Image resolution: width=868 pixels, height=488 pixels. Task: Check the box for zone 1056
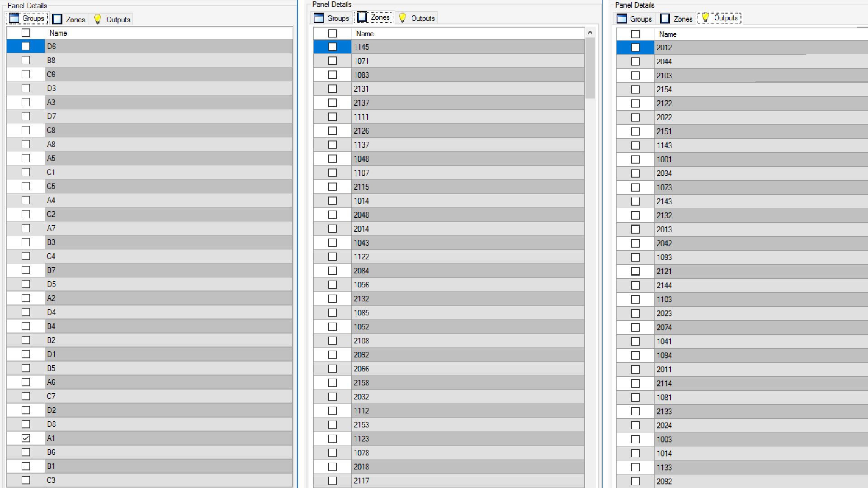coord(332,285)
